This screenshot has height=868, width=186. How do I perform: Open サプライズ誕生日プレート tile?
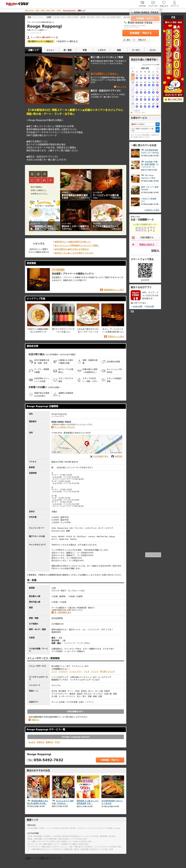(107, 216)
